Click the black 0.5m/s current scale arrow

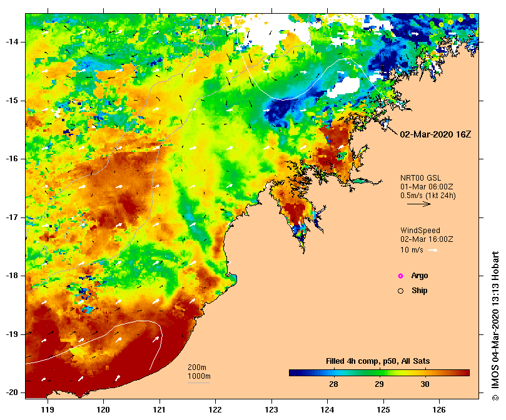pyautogui.click(x=419, y=204)
